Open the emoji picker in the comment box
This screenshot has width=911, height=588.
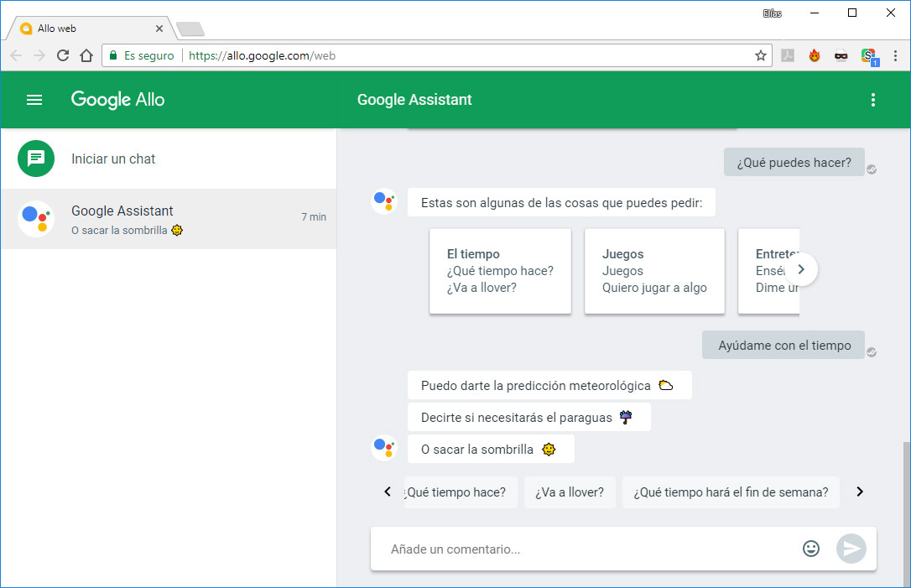click(x=810, y=548)
